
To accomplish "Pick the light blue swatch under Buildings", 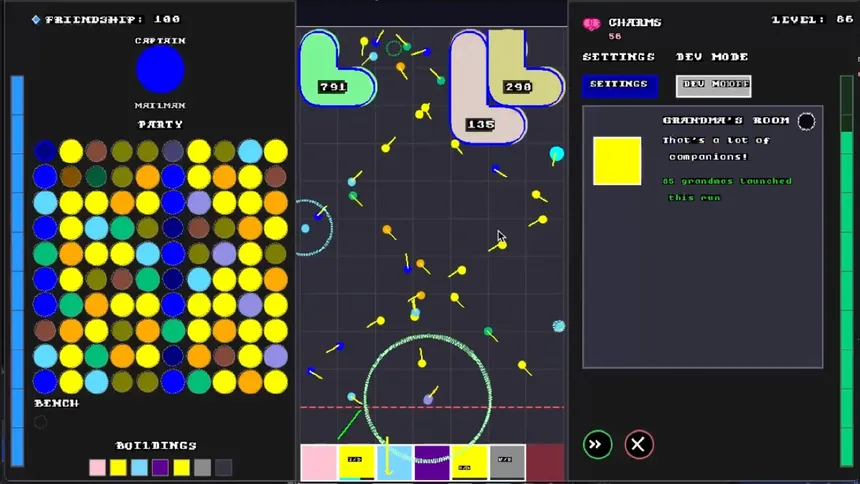I will [x=139, y=468].
